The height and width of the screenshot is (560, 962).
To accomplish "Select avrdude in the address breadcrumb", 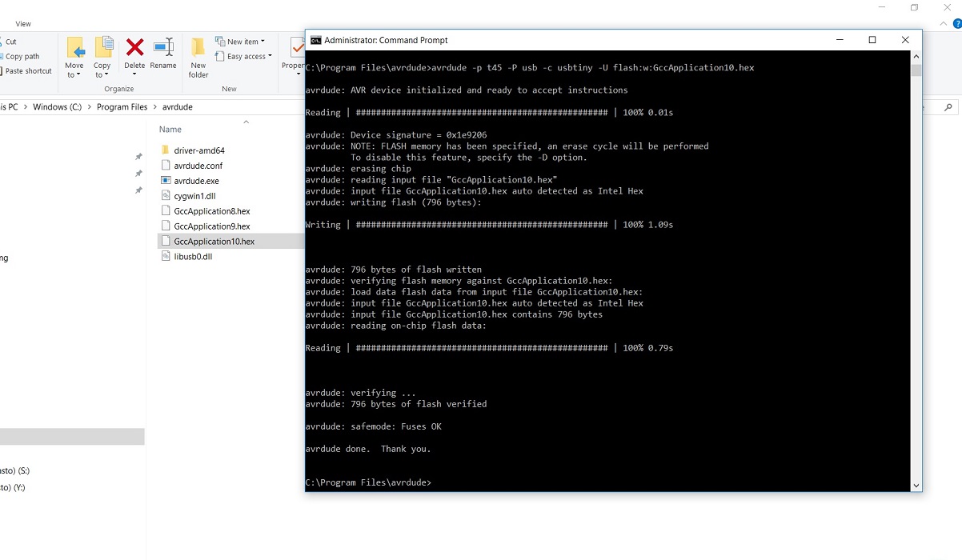I will tap(178, 107).
